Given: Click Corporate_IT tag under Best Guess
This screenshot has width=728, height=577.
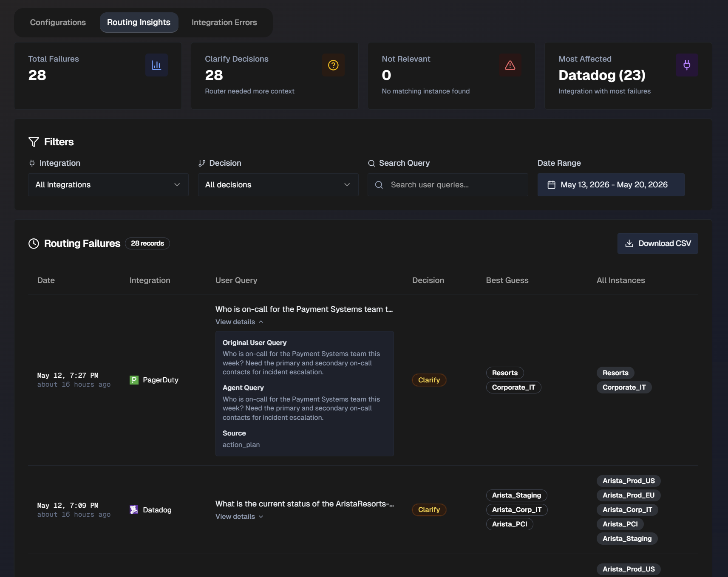Looking at the screenshot, I should pos(514,387).
